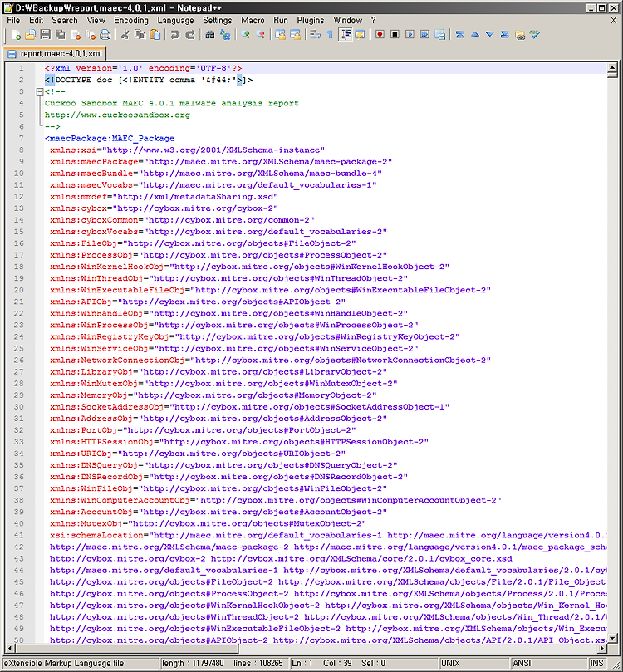Click http://www.cuckoosandbox.org comment text
Screen dimensions: 623x672
click(117, 115)
